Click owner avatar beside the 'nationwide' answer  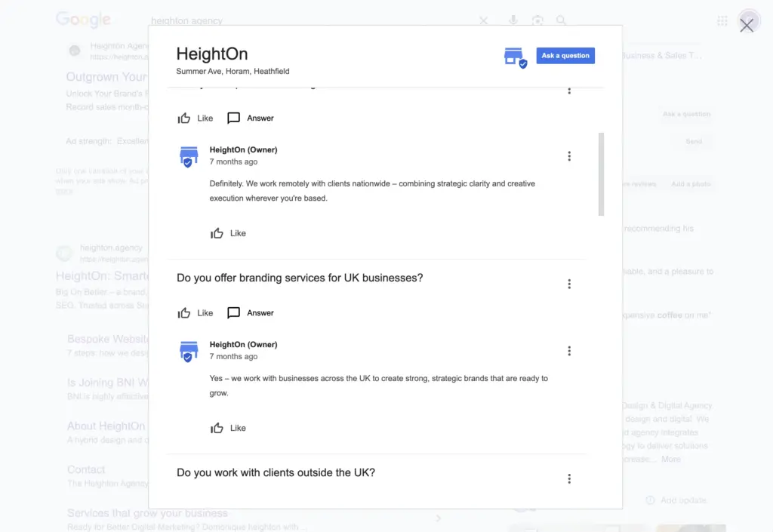click(188, 157)
